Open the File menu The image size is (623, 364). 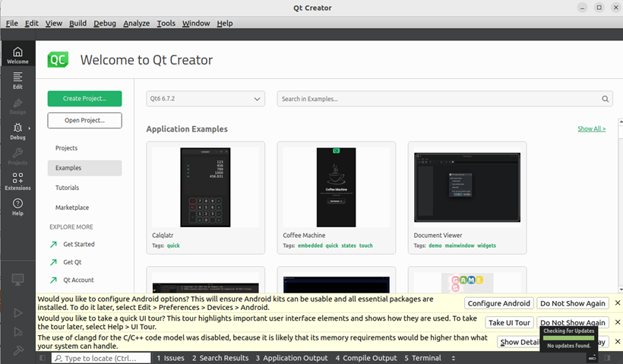pyautogui.click(x=12, y=23)
